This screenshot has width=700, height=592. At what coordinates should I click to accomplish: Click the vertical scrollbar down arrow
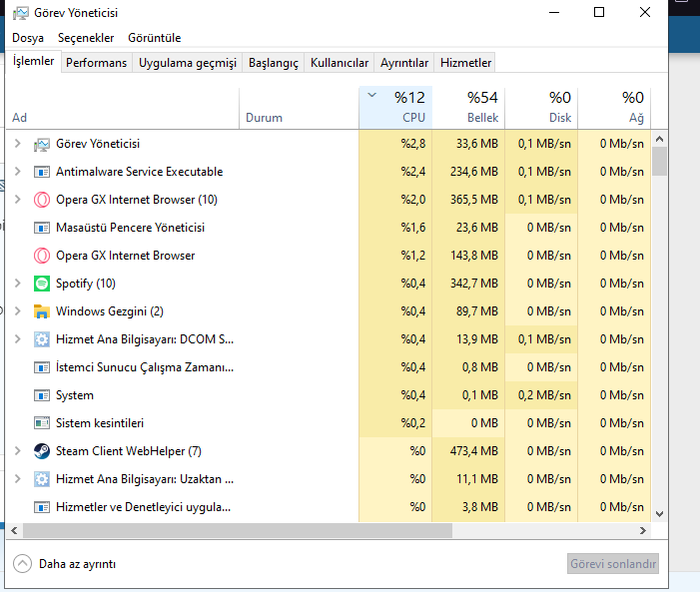pyautogui.click(x=659, y=514)
